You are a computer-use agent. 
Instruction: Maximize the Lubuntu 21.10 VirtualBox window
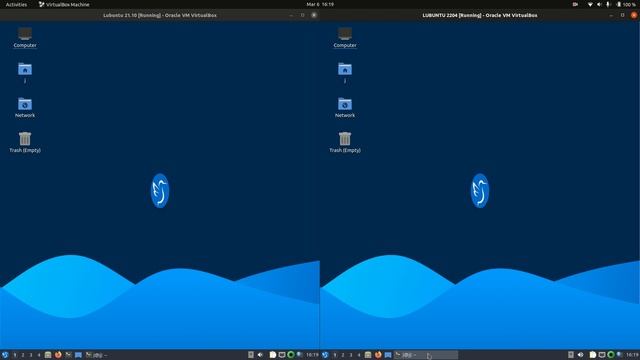(302, 15)
